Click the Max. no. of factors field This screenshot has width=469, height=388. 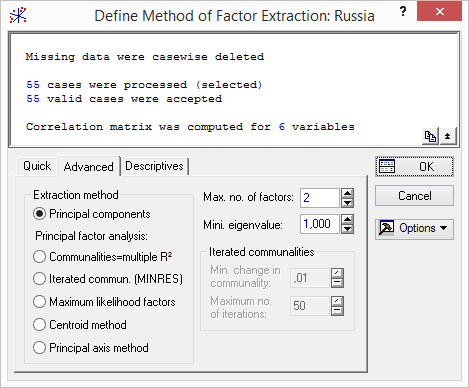point(320,198)
